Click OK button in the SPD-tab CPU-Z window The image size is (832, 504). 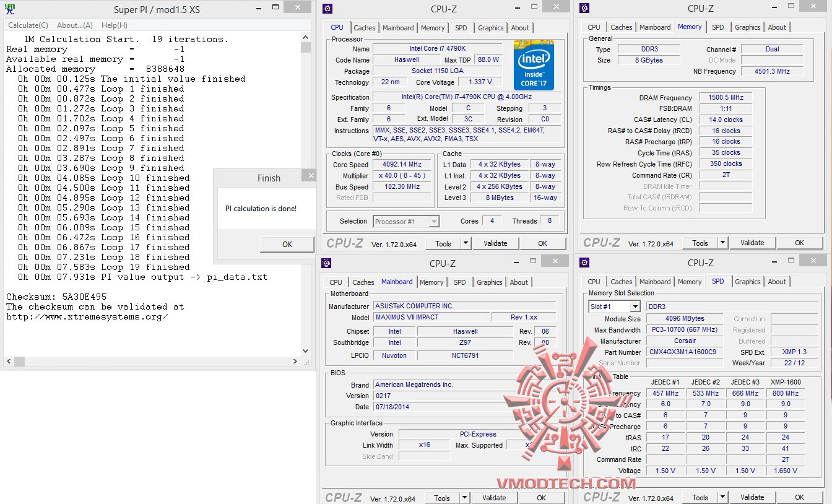(x=800, y=497)
